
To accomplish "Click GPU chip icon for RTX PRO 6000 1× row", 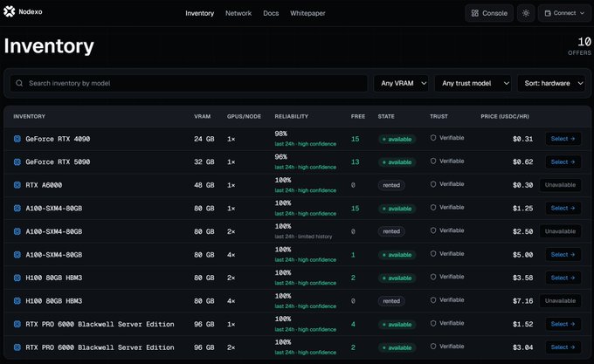I will tap(17, 324).
